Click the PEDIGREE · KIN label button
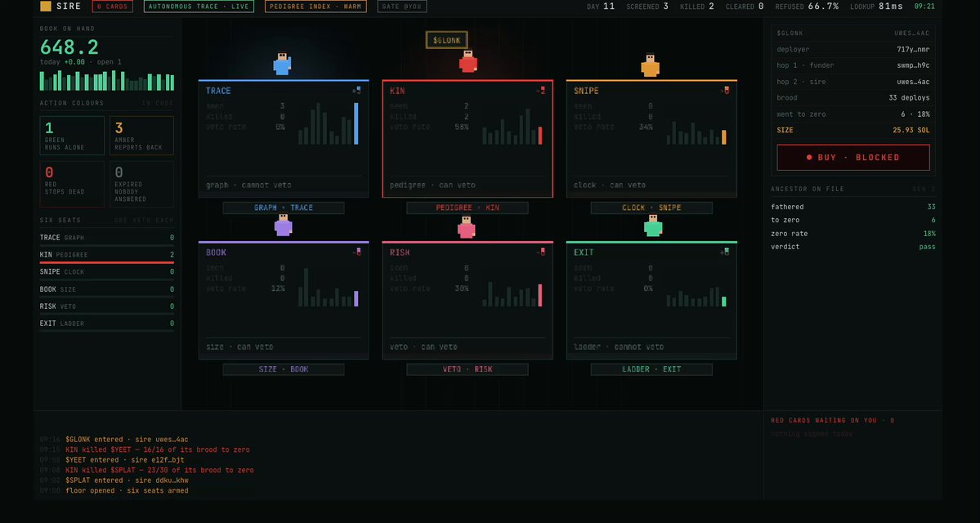 (468, 208)
